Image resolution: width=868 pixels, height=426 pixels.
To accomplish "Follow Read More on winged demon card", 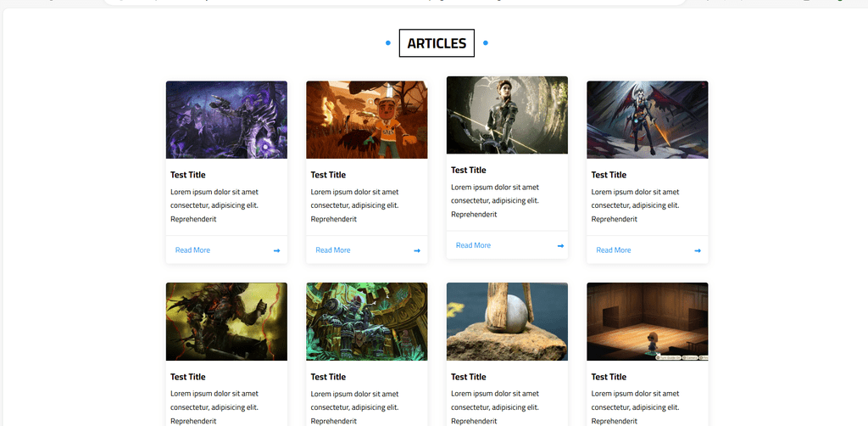I will point(614,250).
